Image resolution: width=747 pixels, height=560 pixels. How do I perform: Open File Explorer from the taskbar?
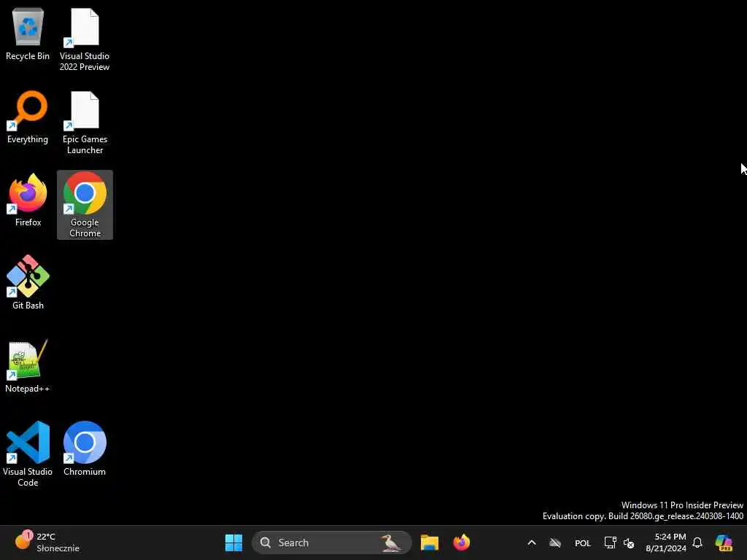[x=429, y=542]
